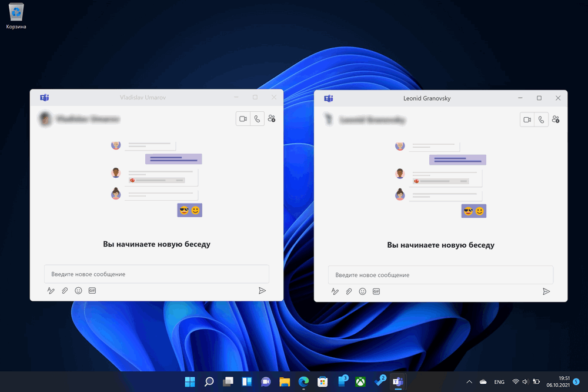Click Microsoft Teams taskbar icon

pyautogui.click(x=398, y=382)
